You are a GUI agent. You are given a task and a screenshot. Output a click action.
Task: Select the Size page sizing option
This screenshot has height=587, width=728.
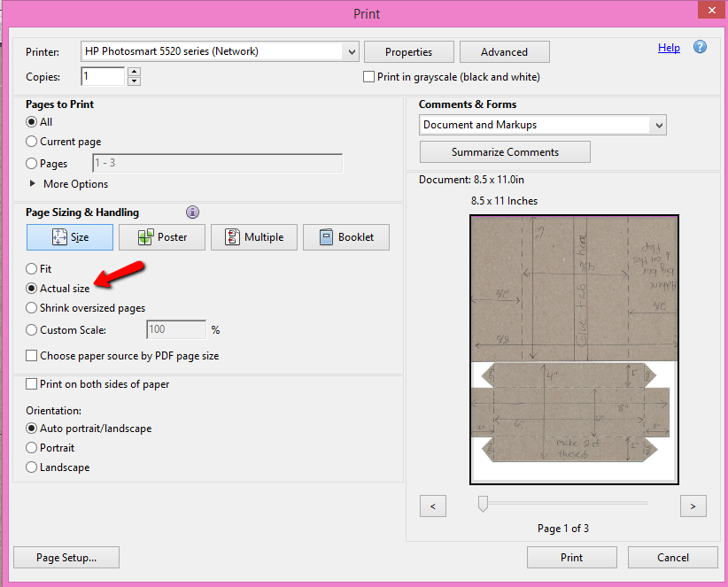click(70, 237)
